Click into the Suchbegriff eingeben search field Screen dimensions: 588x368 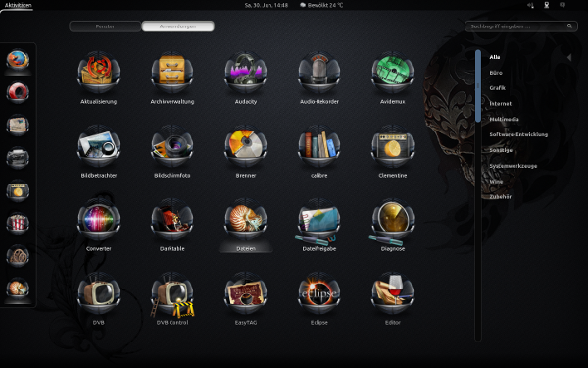521,26
